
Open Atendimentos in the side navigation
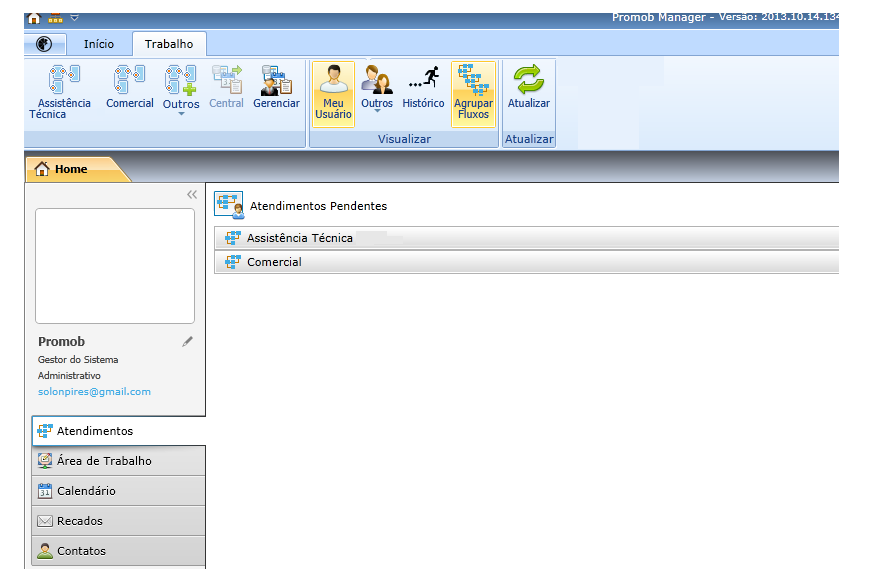pyautogui.click(x=118, y=431)
